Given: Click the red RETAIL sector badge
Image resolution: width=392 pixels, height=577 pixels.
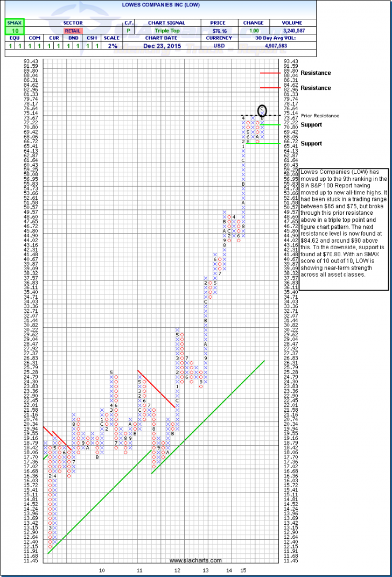Looking at the screenshot, I should (72, 31).
